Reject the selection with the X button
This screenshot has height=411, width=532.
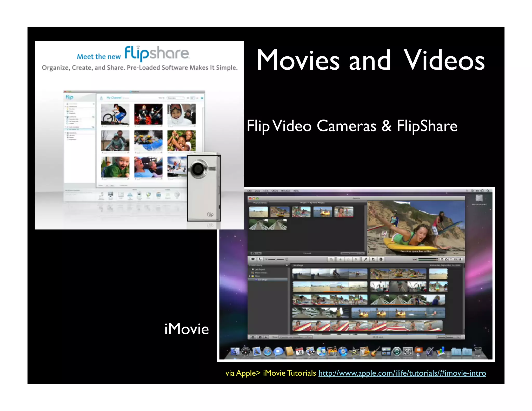pyautogui.click(x=356, y=259)
